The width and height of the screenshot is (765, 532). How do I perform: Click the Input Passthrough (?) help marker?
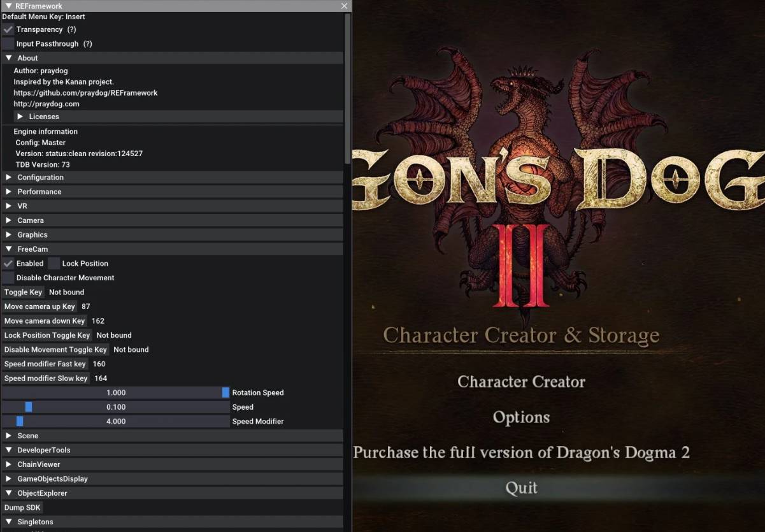click(x=88, y=44)
